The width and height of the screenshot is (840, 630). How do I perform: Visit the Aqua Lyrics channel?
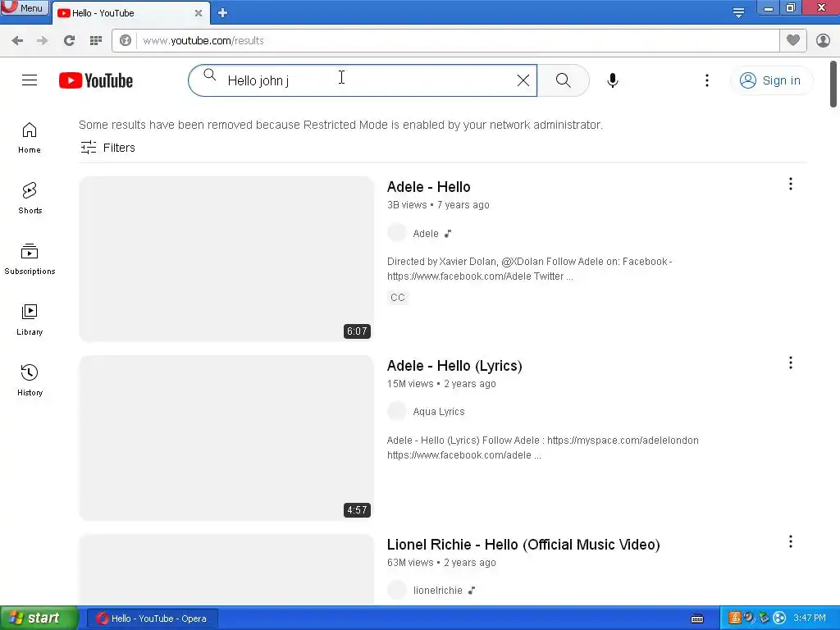(x=439, y=412)
